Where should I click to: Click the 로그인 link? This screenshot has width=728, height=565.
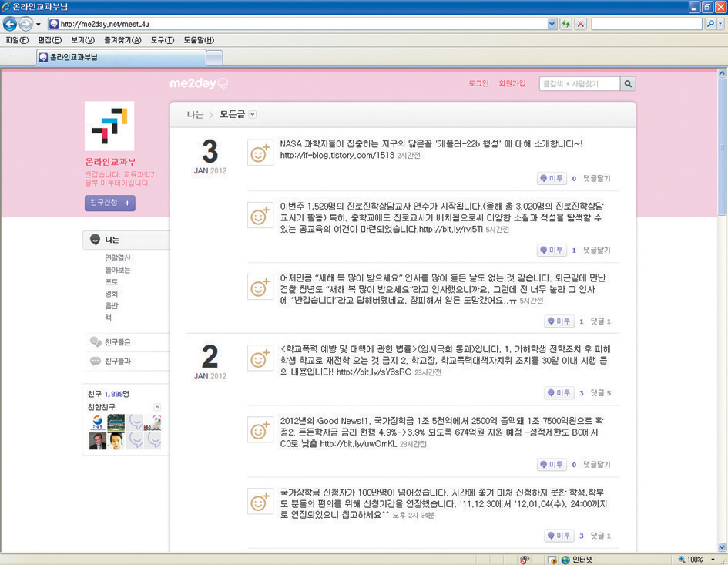(478, 83)
